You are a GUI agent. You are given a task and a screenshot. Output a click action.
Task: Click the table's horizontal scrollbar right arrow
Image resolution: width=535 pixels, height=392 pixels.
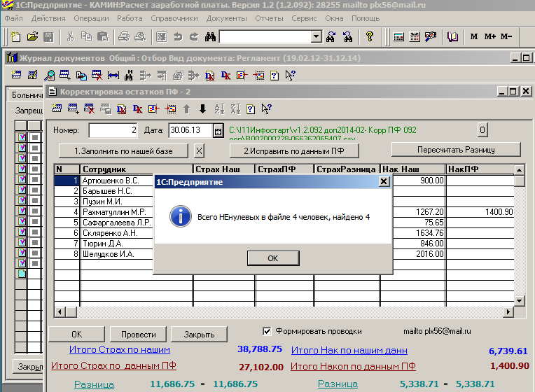508,311
